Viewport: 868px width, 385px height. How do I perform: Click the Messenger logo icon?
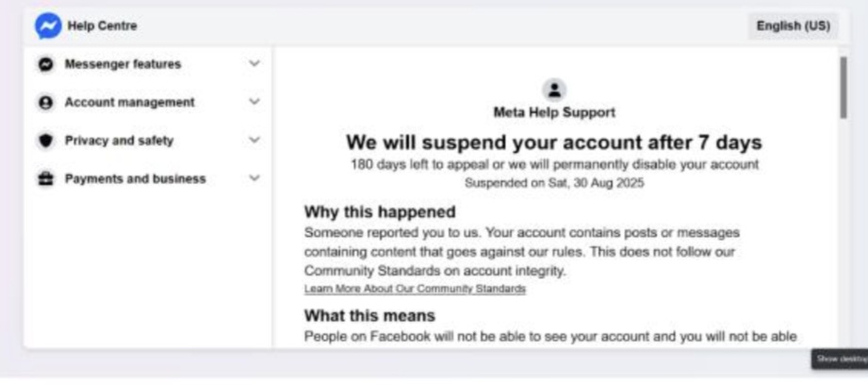(x=47, y=25)
